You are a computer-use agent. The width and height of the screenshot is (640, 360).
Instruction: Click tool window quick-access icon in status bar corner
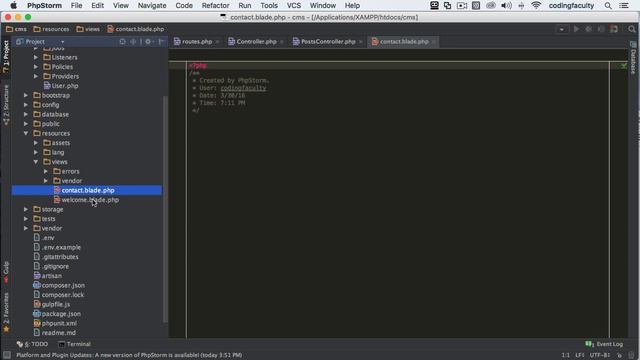tap(7, 355)
